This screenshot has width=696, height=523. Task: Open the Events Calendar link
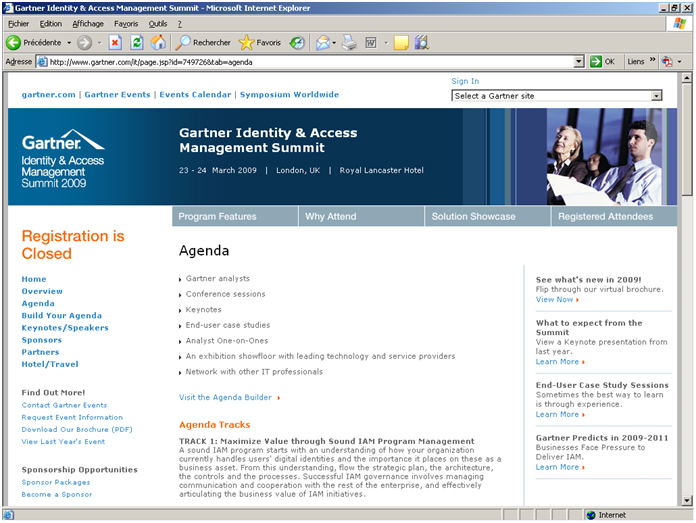pyautogui.click(x=195, y=95)
